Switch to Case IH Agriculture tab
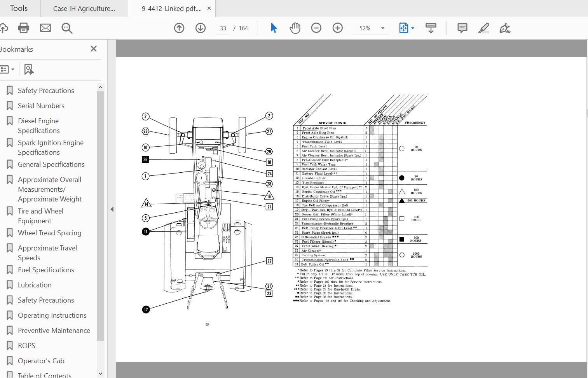The image size is (588, 378). [x=84, y=9]
